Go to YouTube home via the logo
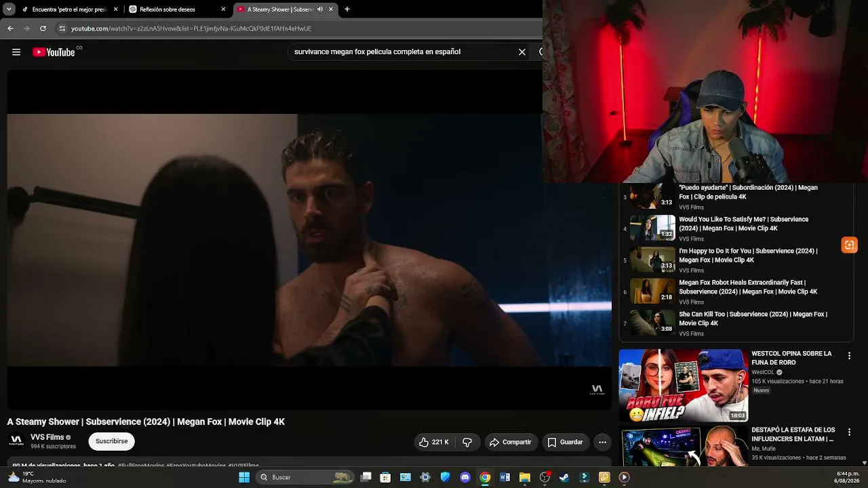Image resolution: width=868 pixels, height=488 pixels. click(x=54, y=52)
